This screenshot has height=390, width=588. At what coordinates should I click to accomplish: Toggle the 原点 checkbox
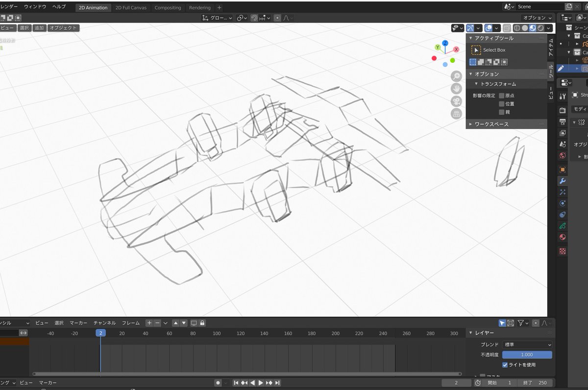pos(501,96)
